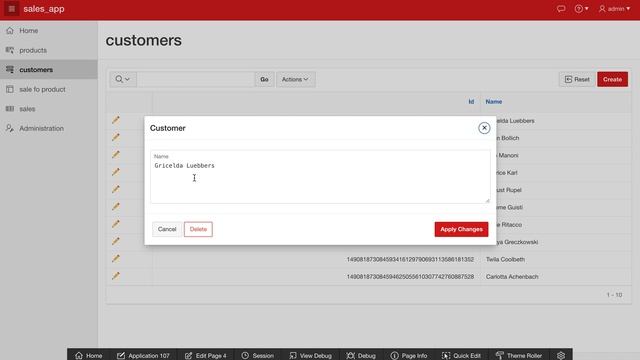
Task: Reset the customers report
Action: coord(577,79)
